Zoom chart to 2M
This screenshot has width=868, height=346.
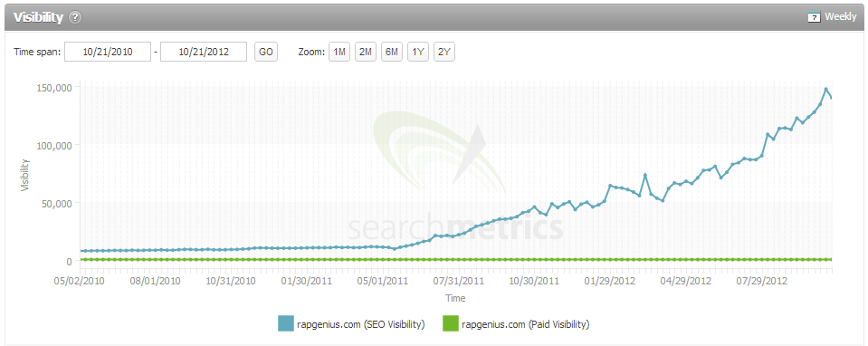point(366,52)
